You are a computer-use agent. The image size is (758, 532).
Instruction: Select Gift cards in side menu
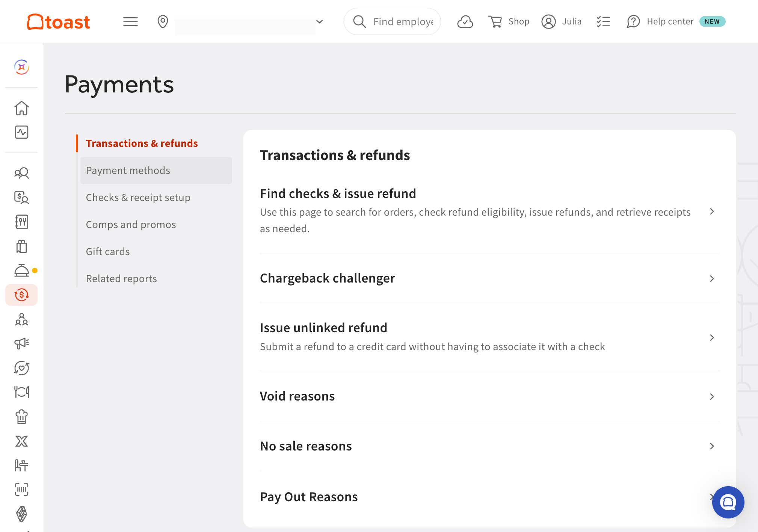pyautogui.click(x=108, y=252)
